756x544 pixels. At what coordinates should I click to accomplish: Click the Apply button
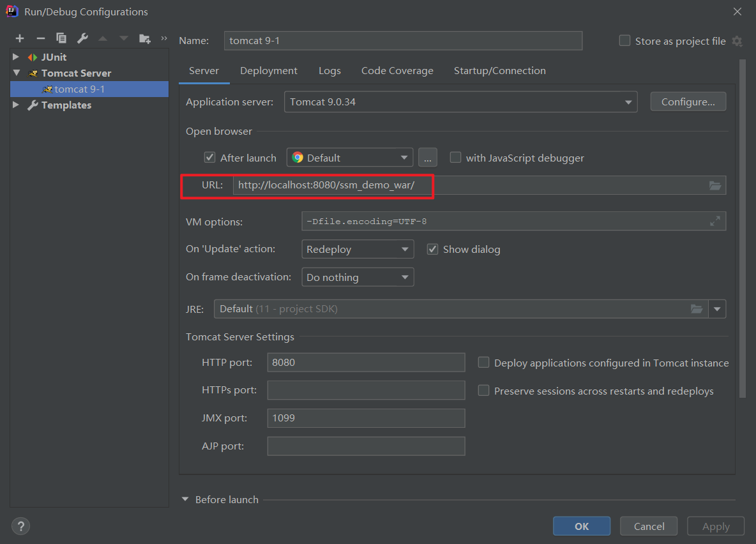click(716, 526)
